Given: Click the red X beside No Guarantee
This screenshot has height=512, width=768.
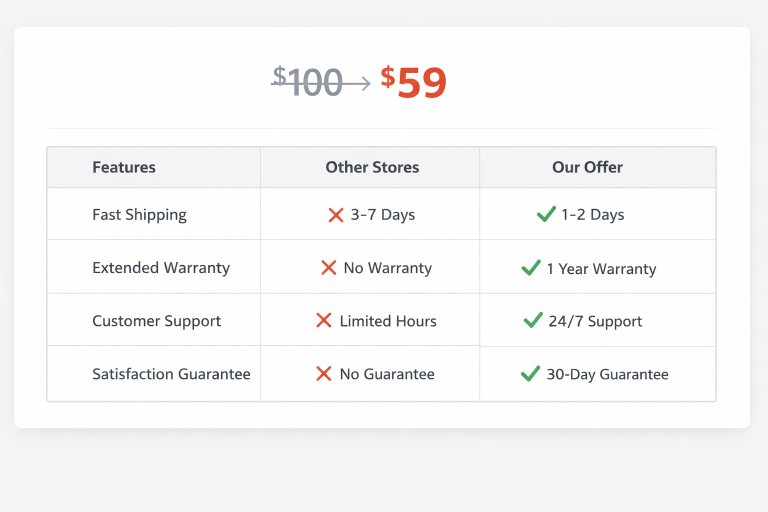Looking at the screenshot, I should click(324, 374).
